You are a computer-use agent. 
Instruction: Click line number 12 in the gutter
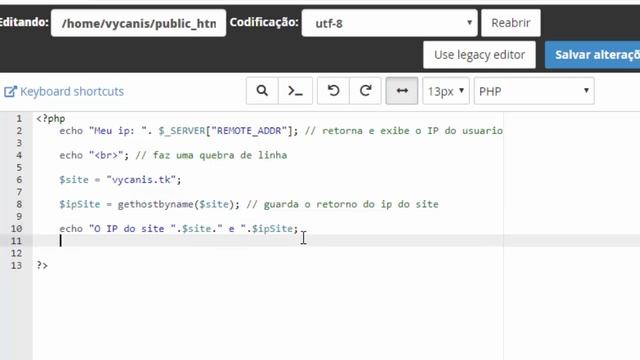(16, 253)
